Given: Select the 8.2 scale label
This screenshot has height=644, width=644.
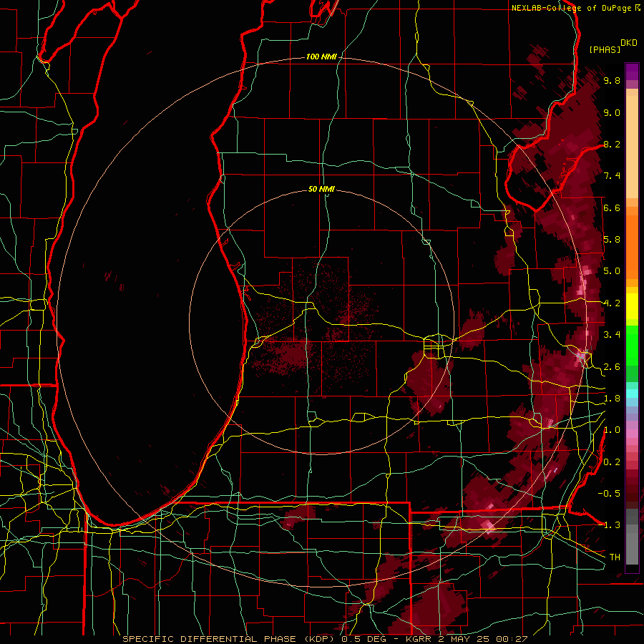Looking at the screenshot, I should click(x=612, y=144).
